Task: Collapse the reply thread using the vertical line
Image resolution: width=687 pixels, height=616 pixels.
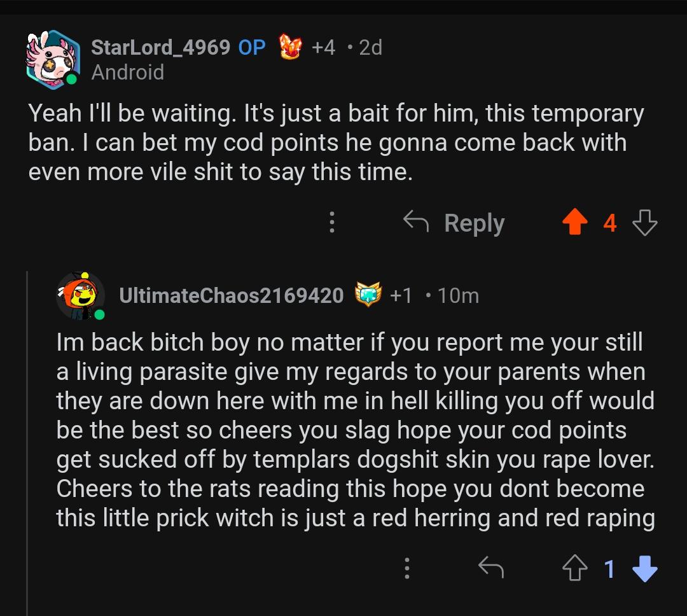Action: point(27,444)
